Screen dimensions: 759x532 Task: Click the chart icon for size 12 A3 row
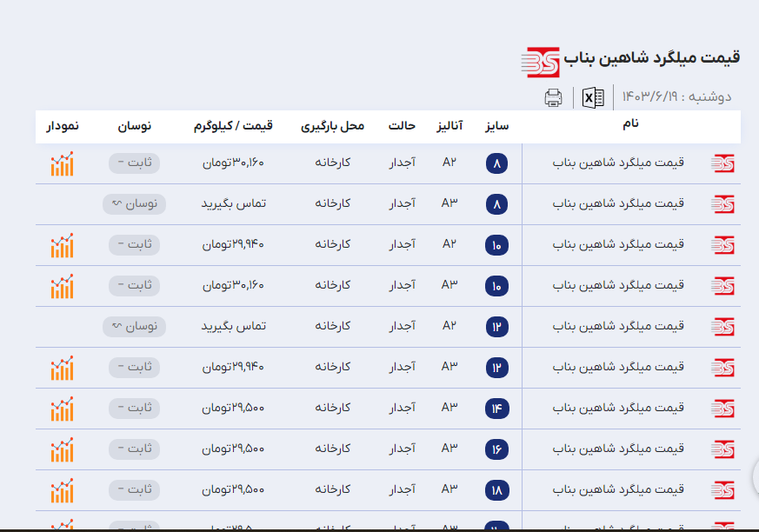pyautogui.click(x=62, y=367)
